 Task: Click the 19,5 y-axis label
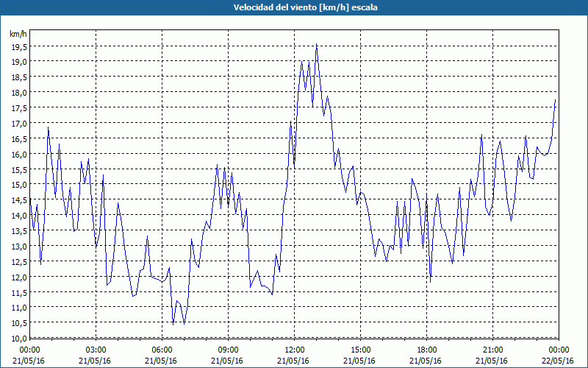18,46
